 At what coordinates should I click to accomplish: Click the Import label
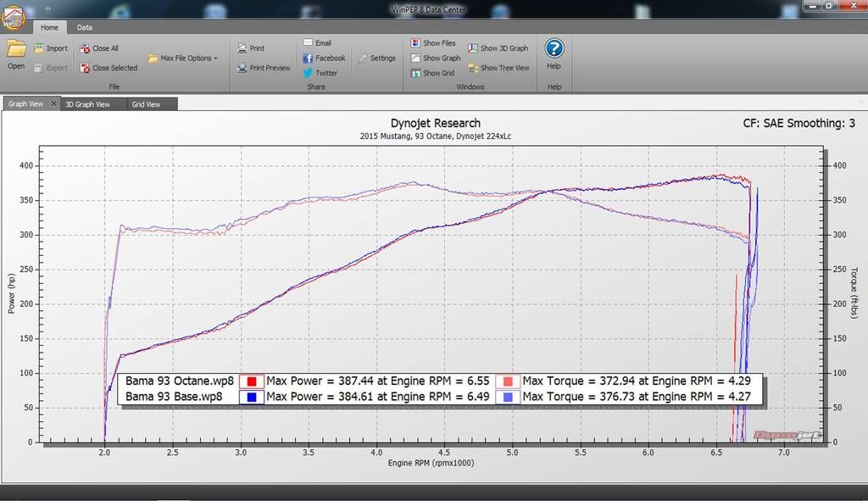[57, 48]
